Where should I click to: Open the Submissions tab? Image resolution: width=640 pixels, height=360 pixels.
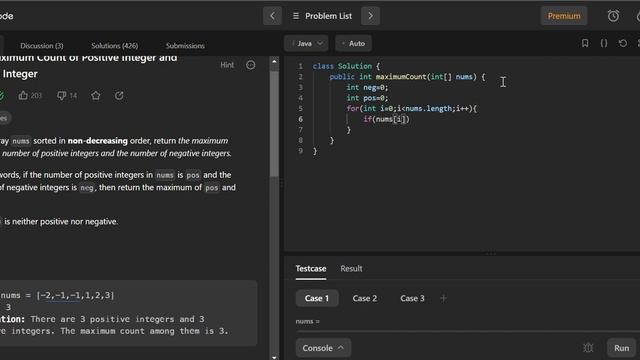(x=185, y=46)
